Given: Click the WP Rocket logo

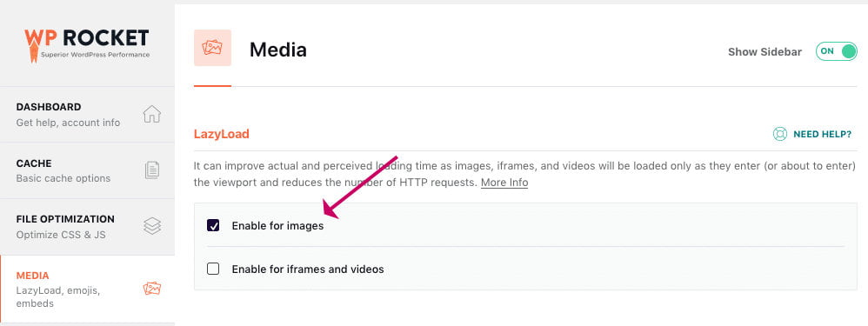Looking at the screenshot, I should coord(87,45).
